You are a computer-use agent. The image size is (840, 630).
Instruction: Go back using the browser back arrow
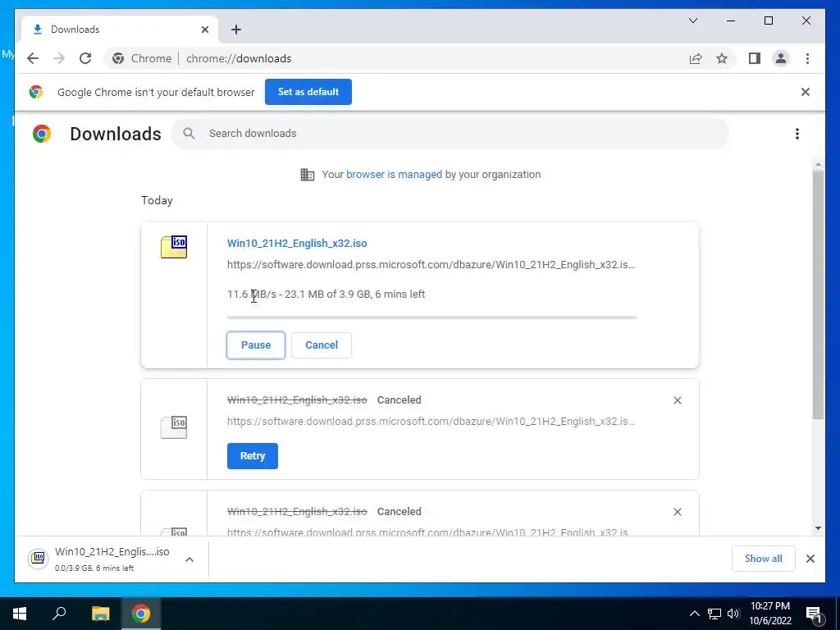tap(33, 58)
